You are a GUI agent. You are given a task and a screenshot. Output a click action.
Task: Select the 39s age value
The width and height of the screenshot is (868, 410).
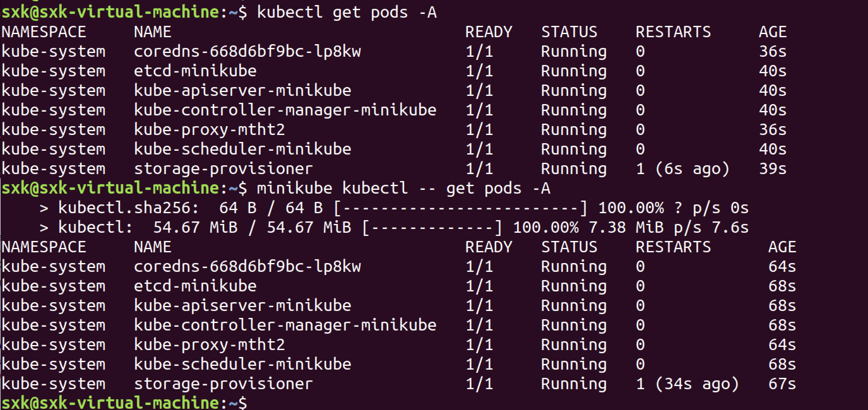[772, 169]
